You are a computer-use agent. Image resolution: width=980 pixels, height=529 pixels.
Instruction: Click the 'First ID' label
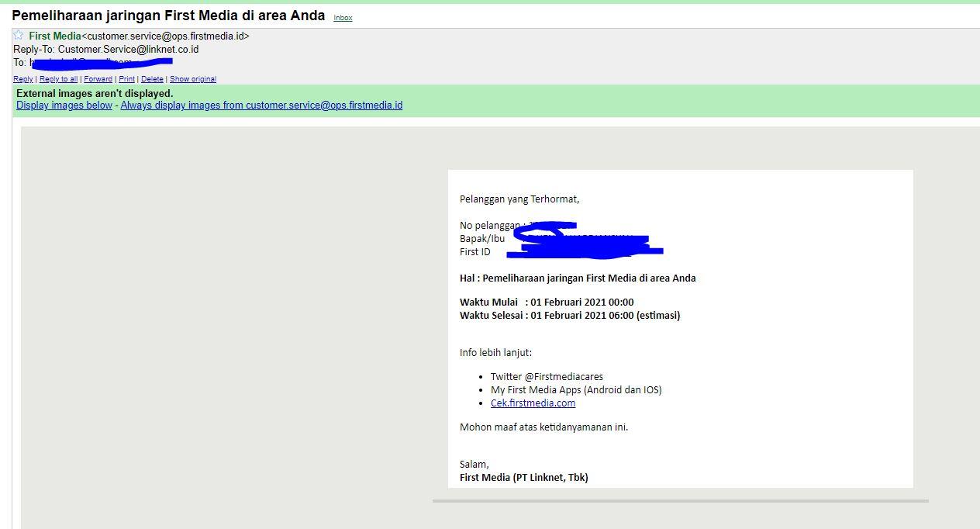pyautogui.click(x=475, y=251)
